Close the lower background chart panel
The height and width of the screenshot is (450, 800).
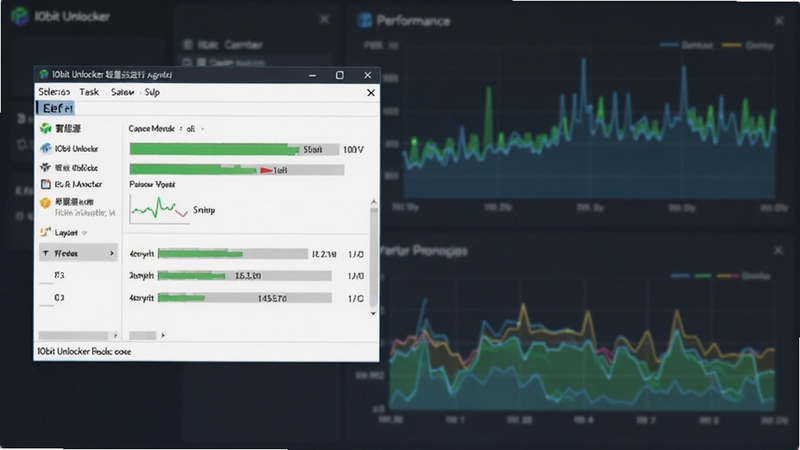[x=778, y=251]
